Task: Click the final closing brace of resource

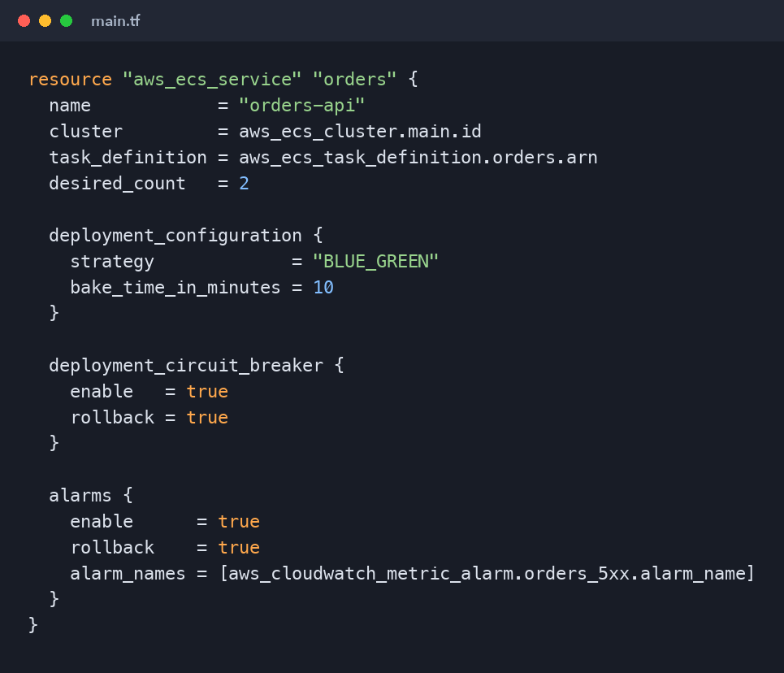Action: [33, 626]
